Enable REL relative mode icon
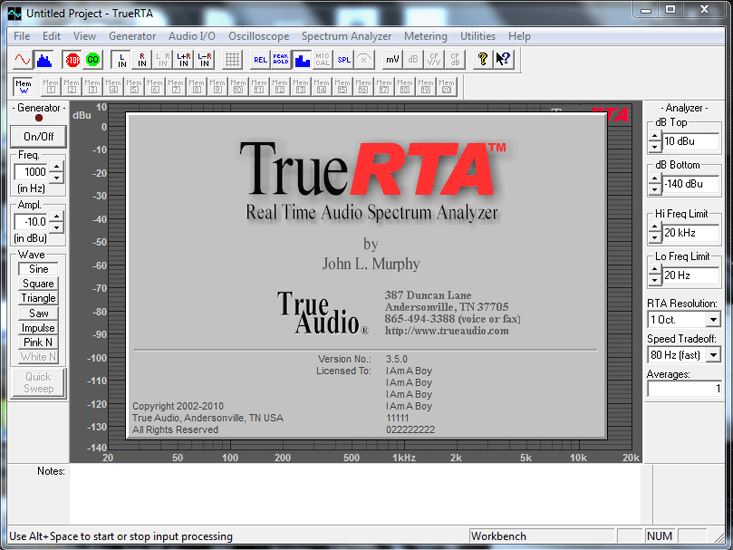 260,60
